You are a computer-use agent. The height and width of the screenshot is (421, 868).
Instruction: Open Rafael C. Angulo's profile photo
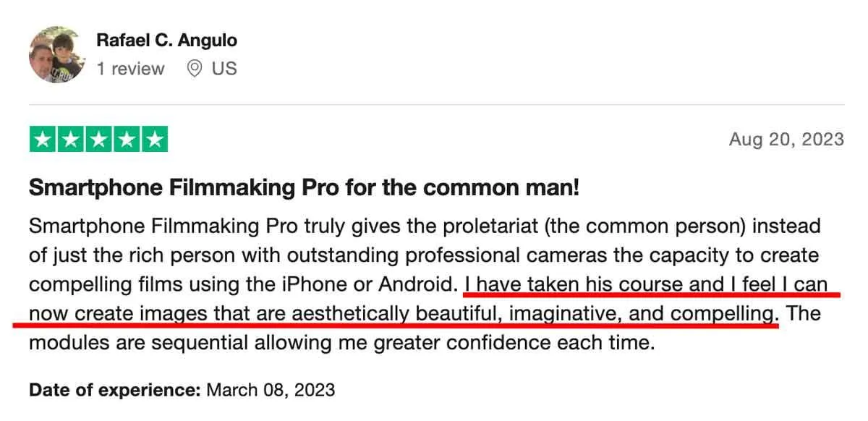(x=58, y=54)
